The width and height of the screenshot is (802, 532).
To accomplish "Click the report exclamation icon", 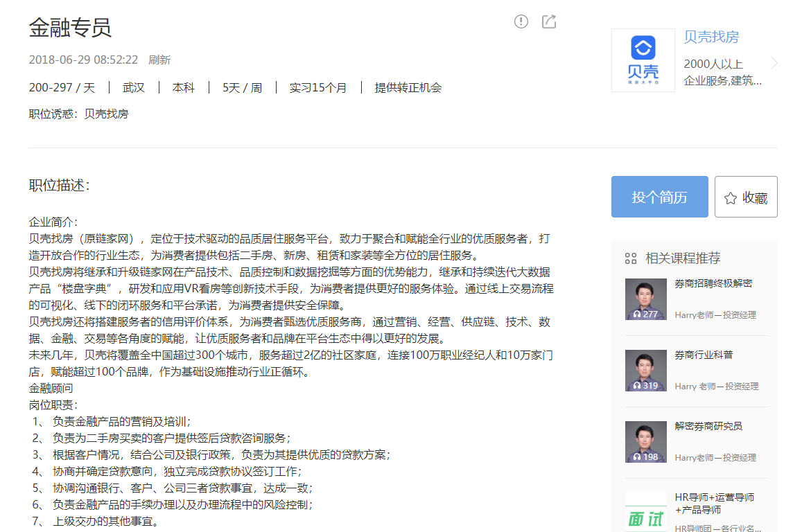I will 521,21.
